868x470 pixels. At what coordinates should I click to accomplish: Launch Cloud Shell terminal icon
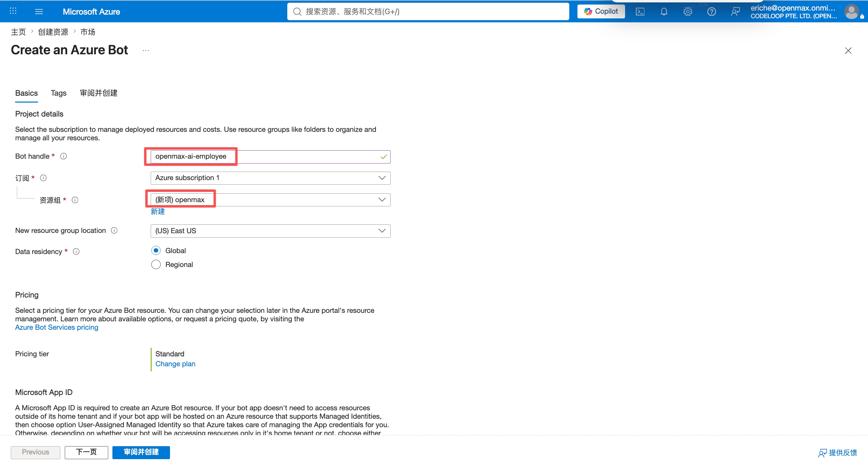[640, 11]
